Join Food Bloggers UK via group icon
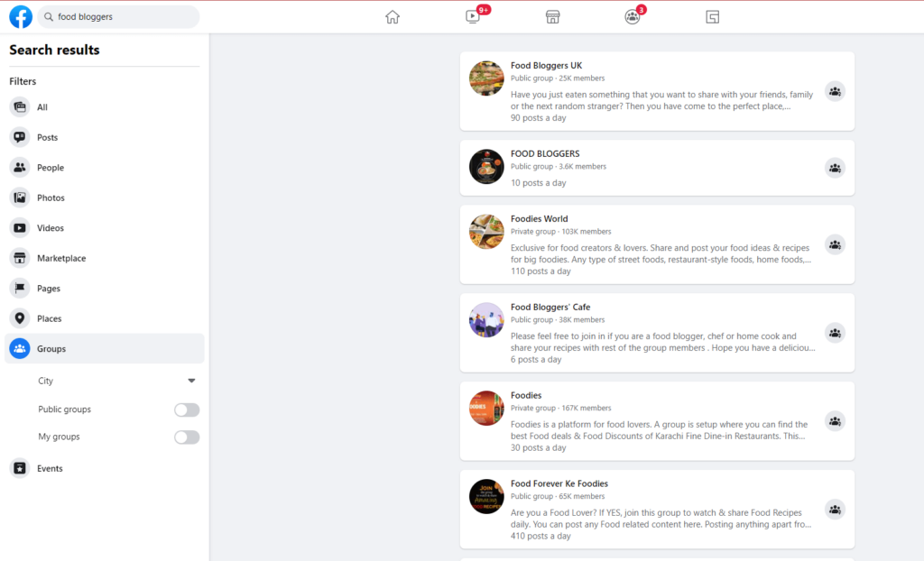The height and width of the screenshot is (561, 924). [x=835, y=91]
